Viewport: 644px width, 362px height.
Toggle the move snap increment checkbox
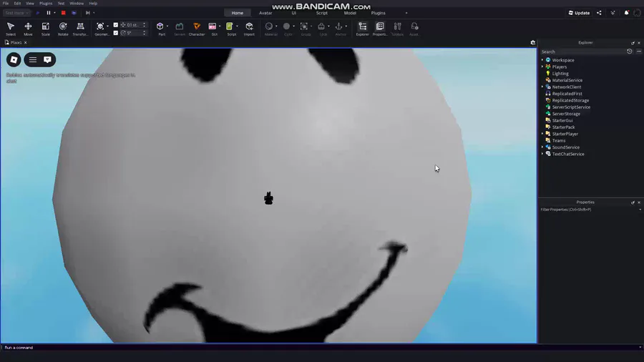click(x=116, y=25)
